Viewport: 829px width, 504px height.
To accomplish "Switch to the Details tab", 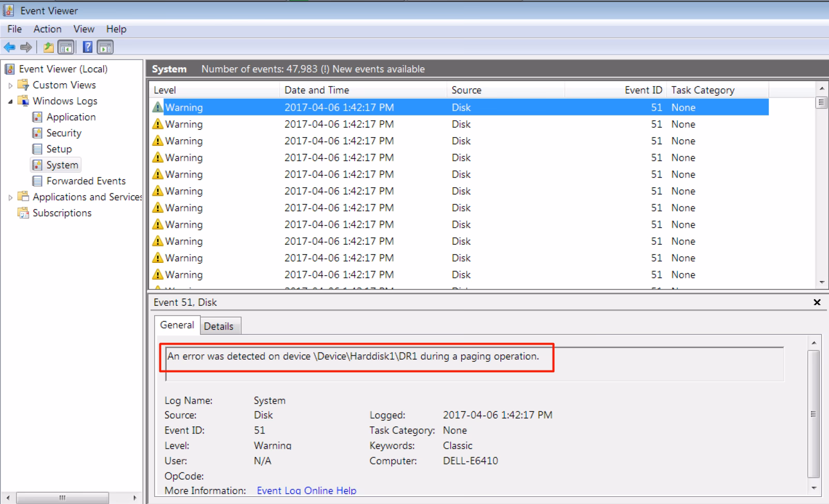I will point(220,326).
